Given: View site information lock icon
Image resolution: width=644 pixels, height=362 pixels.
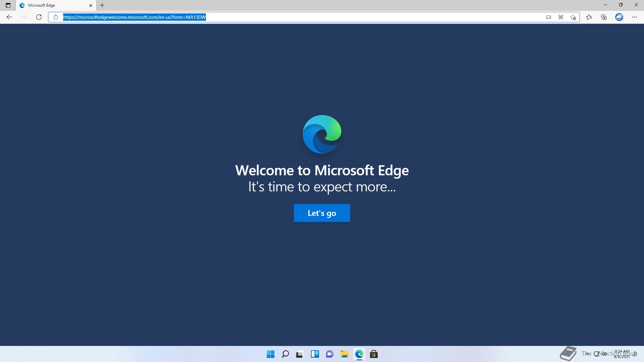Looking at the screenshot, I should [x=56, y=17].
